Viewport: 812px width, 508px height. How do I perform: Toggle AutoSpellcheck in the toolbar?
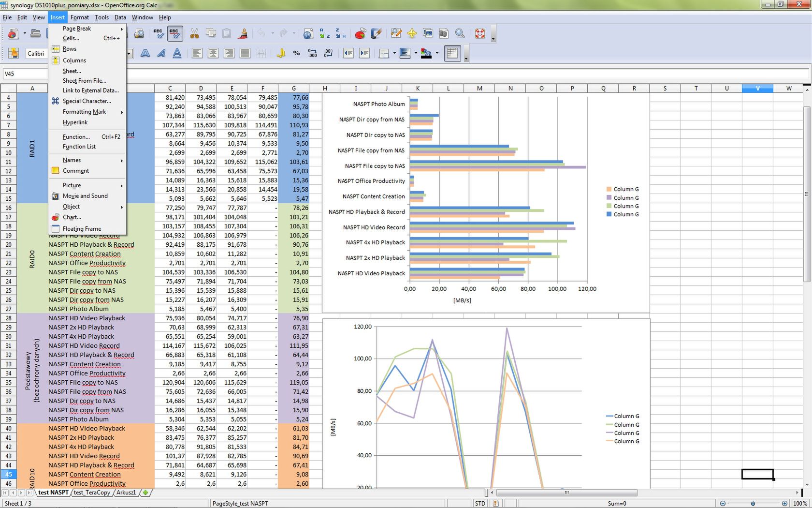174,33
